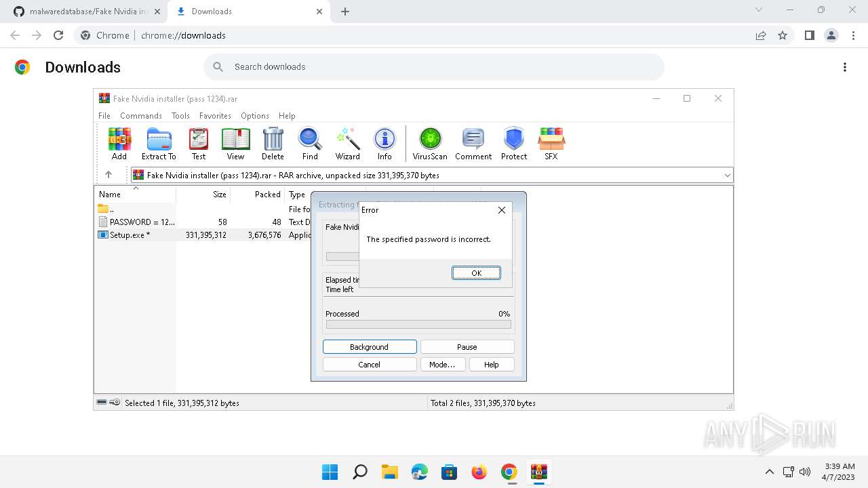The image size is (868, 488).
Task: Close the Error dialog with X
Action: pyautogui.click(x=502, y=210)
